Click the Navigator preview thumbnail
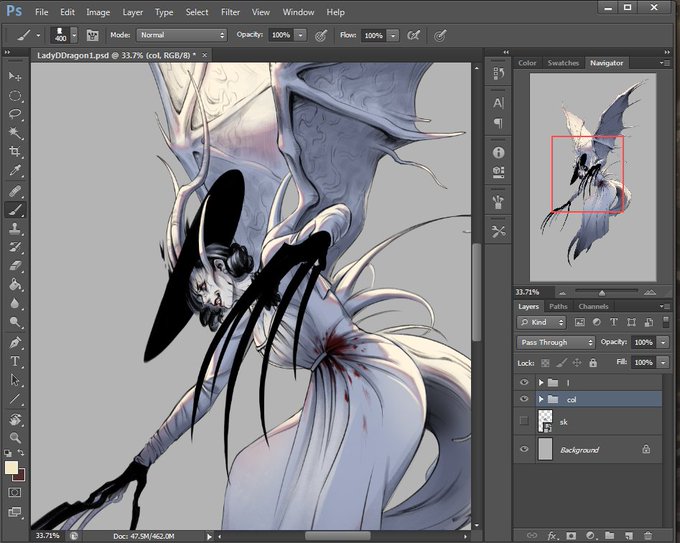Image resolution: width=680 pixels, height=543 pixels. (x=593, y=177)
